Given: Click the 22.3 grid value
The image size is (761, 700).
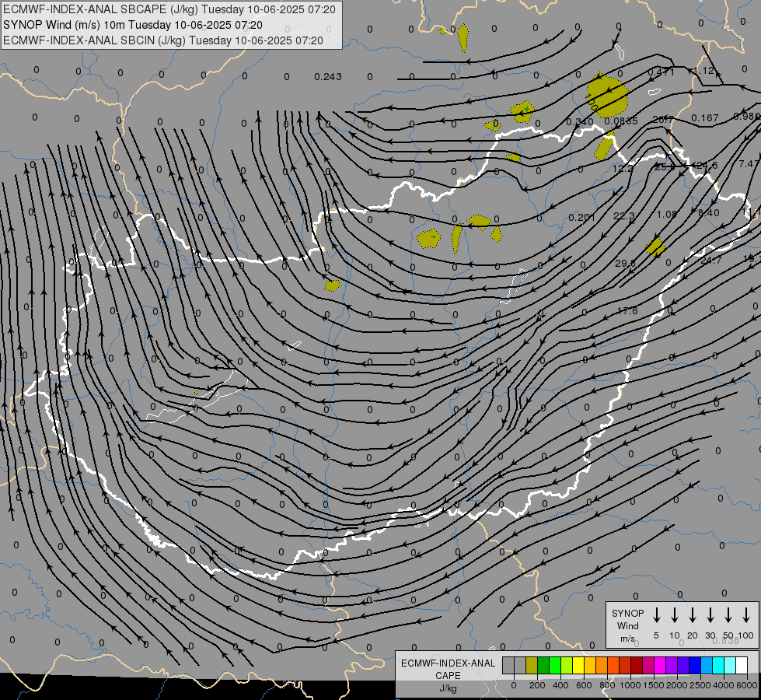Looking at the screenshot, I should tap(624, 215).
